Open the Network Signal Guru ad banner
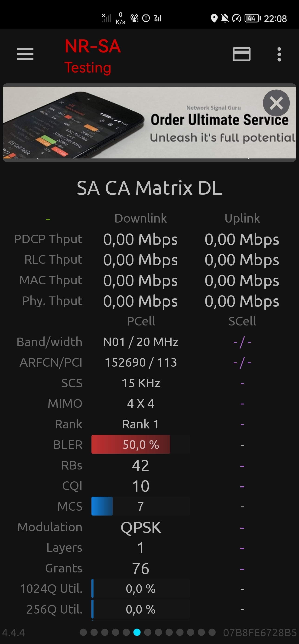 (149, 122)
